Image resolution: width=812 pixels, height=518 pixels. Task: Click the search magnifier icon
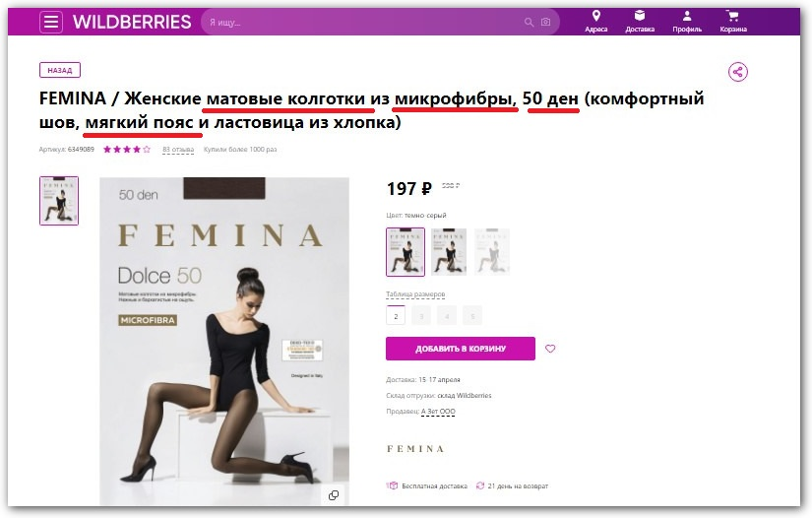529,23
